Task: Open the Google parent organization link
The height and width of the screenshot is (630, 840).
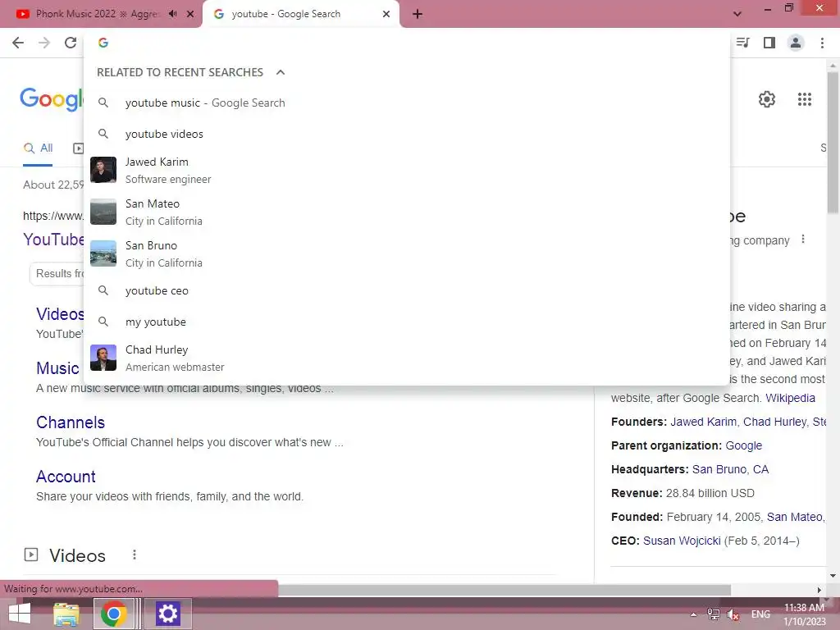Action: pyautogui.click(x=743, y=445)
